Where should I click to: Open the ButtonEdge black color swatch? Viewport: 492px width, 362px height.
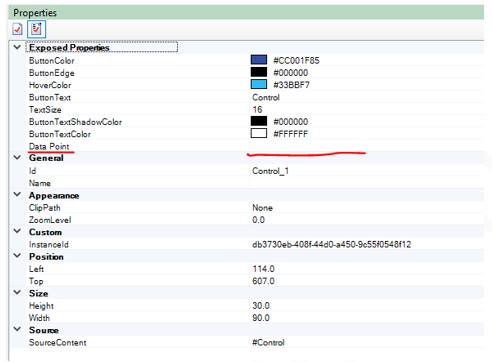[x=259, y=72]
